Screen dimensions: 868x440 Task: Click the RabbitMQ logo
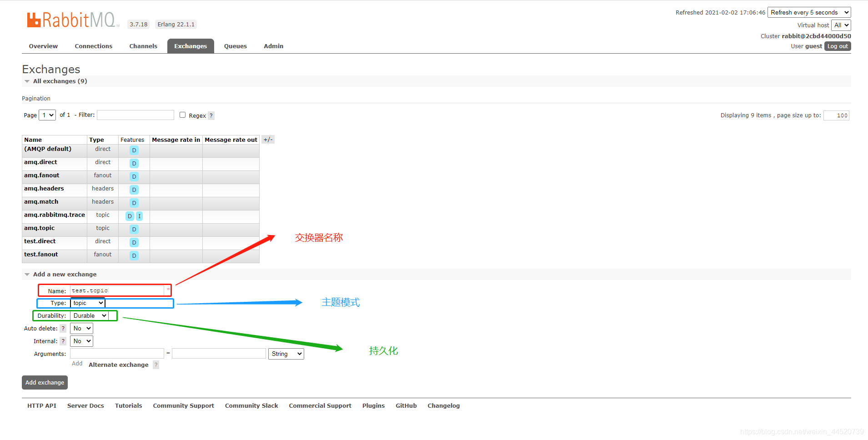[x=73, y=20]
